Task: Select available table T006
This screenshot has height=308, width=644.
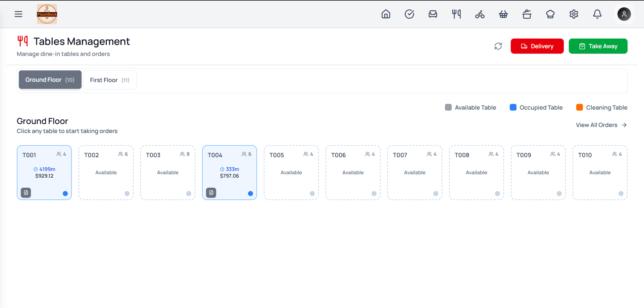Action: [x=353, y=173]
